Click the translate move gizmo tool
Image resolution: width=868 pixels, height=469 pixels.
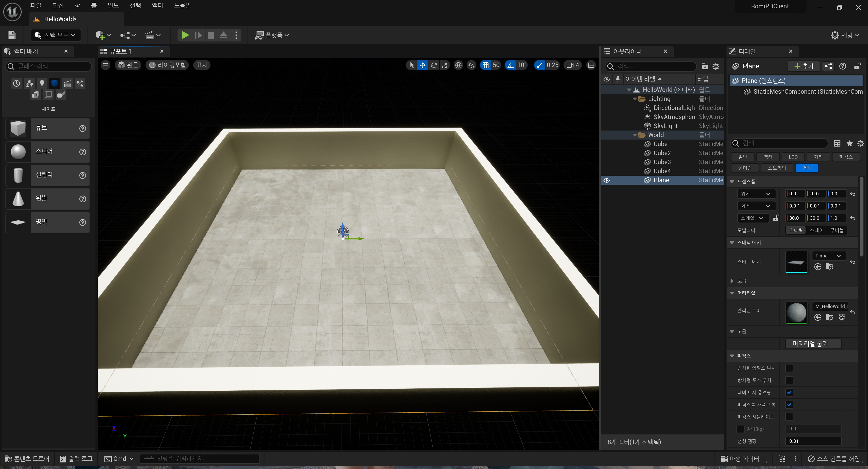[x=422, y=65]
